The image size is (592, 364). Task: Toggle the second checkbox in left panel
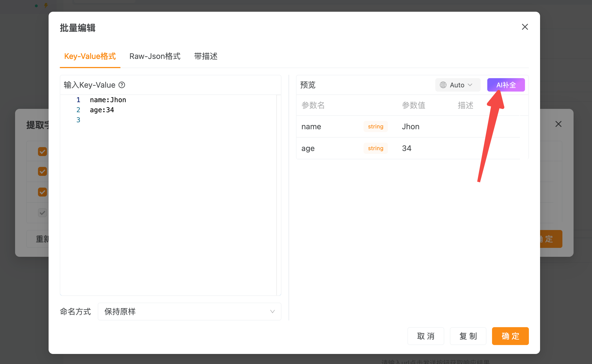(x=42, y=171)
